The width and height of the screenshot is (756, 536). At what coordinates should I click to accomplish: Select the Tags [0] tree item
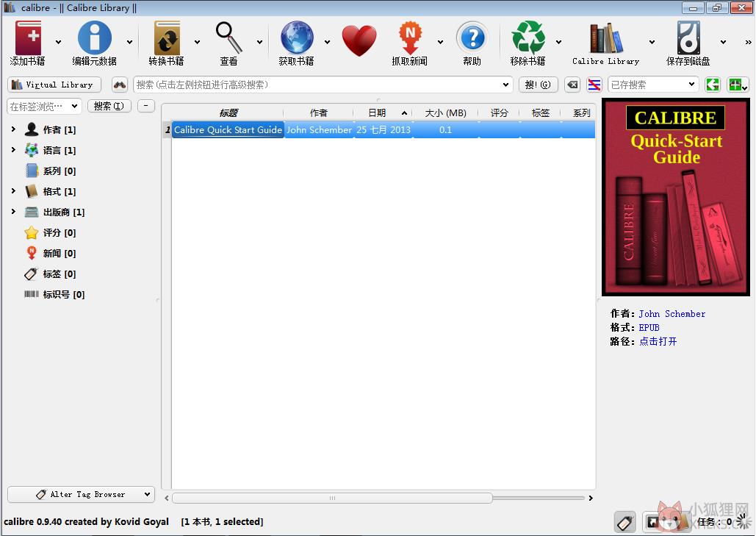click(50, 274)
